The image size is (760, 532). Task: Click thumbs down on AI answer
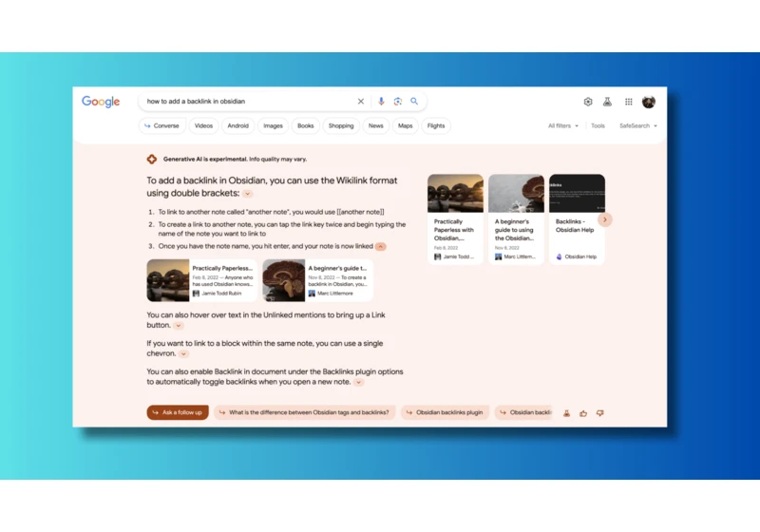[x=600, y=413]
